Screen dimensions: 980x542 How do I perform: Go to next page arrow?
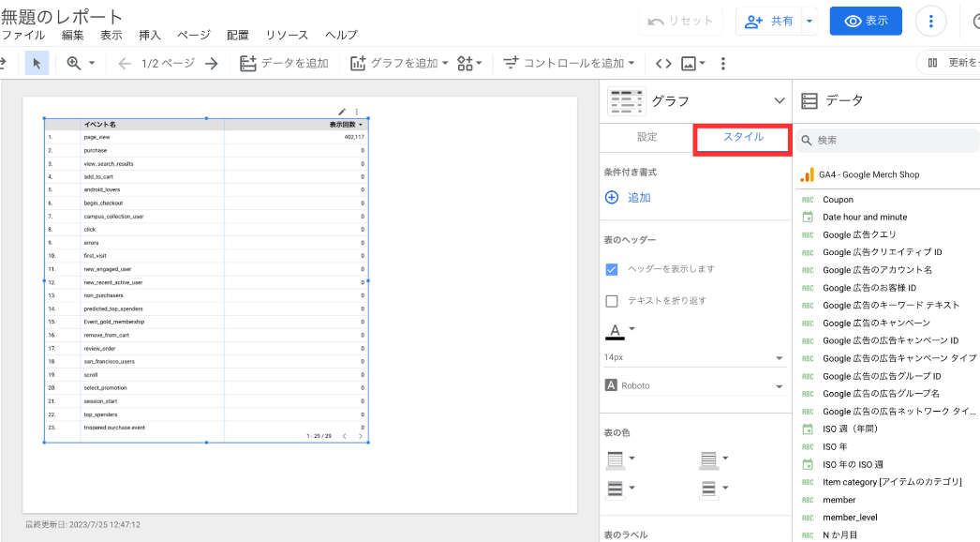(x=211, y=63)
